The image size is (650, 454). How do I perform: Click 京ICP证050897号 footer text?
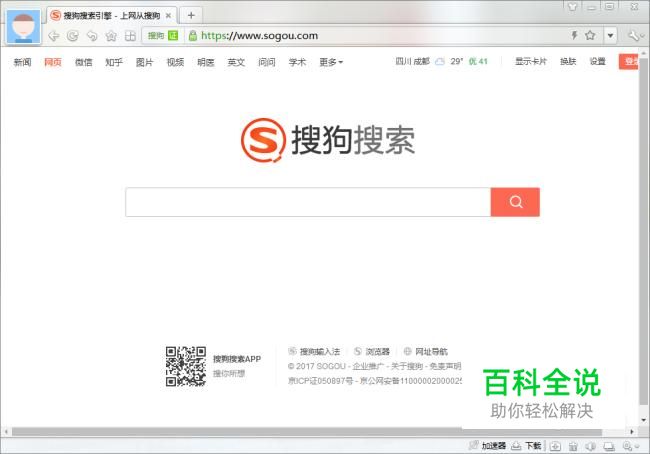[320, 381]
